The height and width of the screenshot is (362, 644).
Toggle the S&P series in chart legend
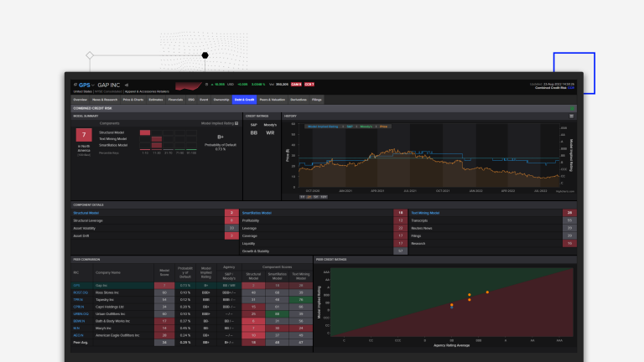tap(350, 127)
